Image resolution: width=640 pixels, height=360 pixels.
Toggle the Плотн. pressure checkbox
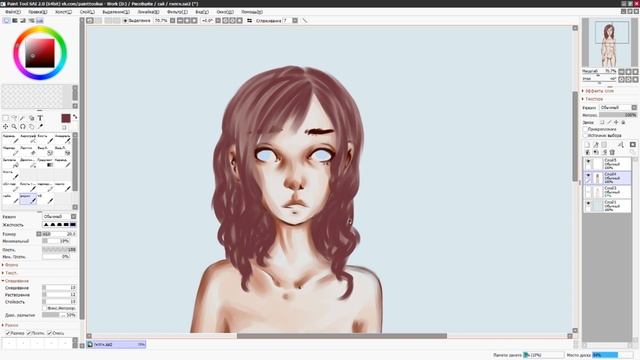pos(29,333)
